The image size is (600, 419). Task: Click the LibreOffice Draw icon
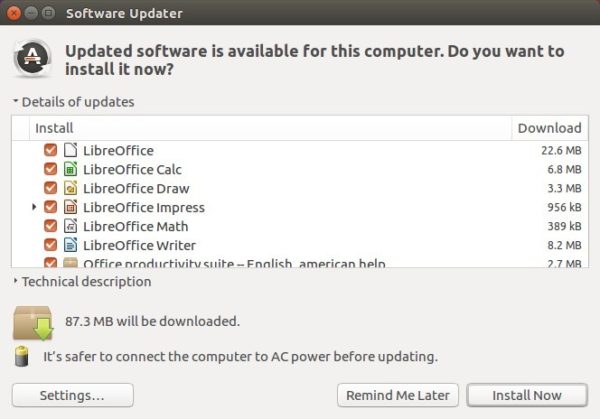pyautogui.click(x=70, y=188)
